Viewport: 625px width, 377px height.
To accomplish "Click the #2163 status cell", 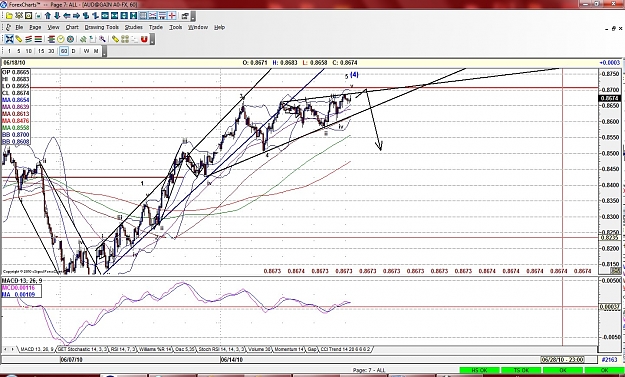I will click(609, 359).
